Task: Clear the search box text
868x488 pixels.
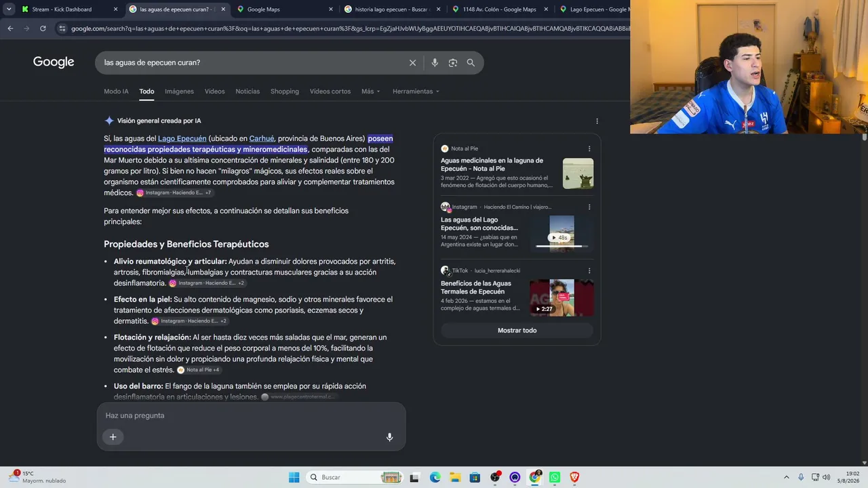Action: click(412, 62)
